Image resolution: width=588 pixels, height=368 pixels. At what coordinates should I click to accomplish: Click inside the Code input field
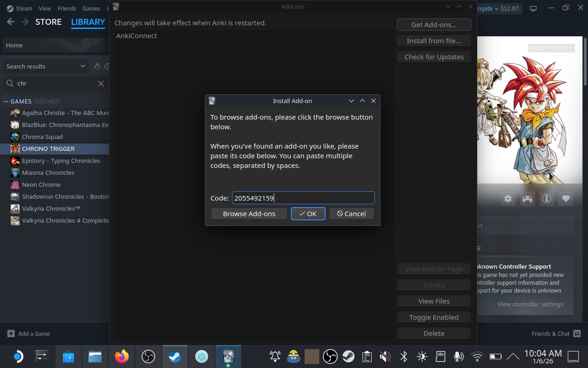(x=303, y=198)
